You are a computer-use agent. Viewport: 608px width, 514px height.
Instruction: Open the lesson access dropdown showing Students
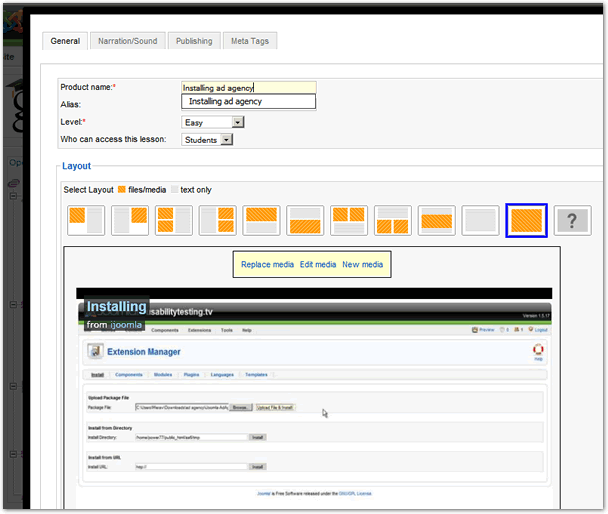pyautogui.click(x=207, y=140)
